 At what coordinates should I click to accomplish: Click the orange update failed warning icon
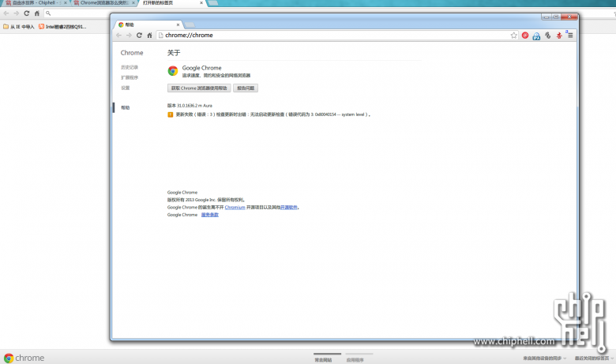tap(170, 114)
